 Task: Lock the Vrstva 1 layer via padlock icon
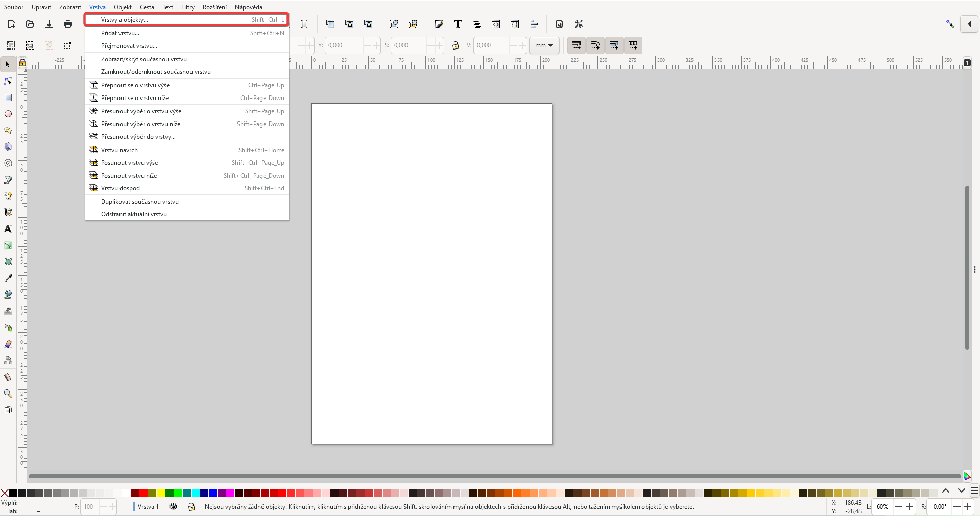[x=192, y=507]
